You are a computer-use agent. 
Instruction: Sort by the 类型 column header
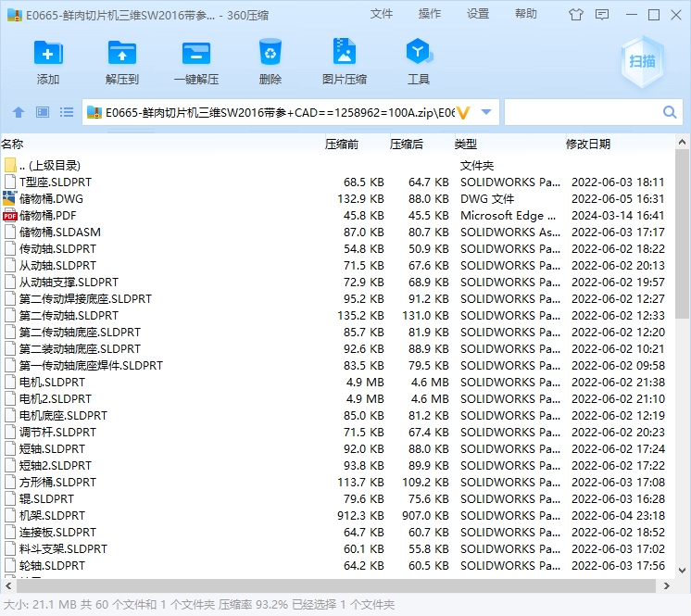[x=465, y=145]
